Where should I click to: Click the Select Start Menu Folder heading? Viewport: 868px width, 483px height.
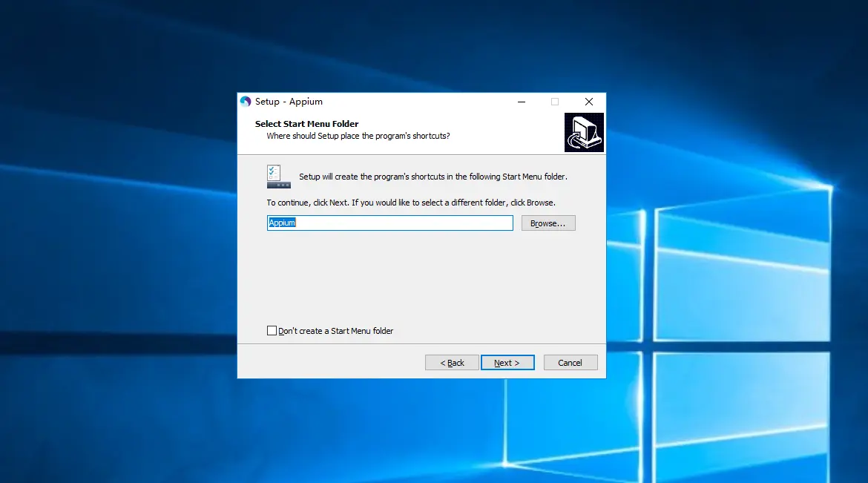point(306,123)
